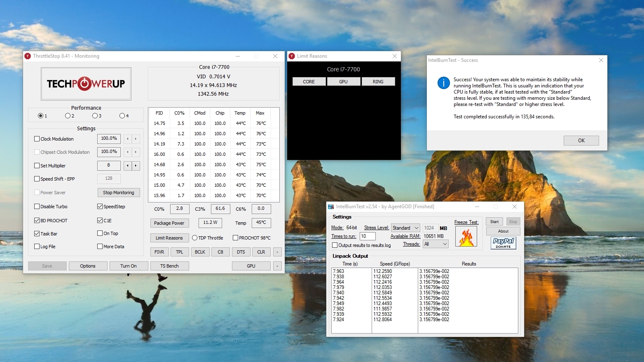Click the IntelBurnTest title bar icon

click(330, 207)
